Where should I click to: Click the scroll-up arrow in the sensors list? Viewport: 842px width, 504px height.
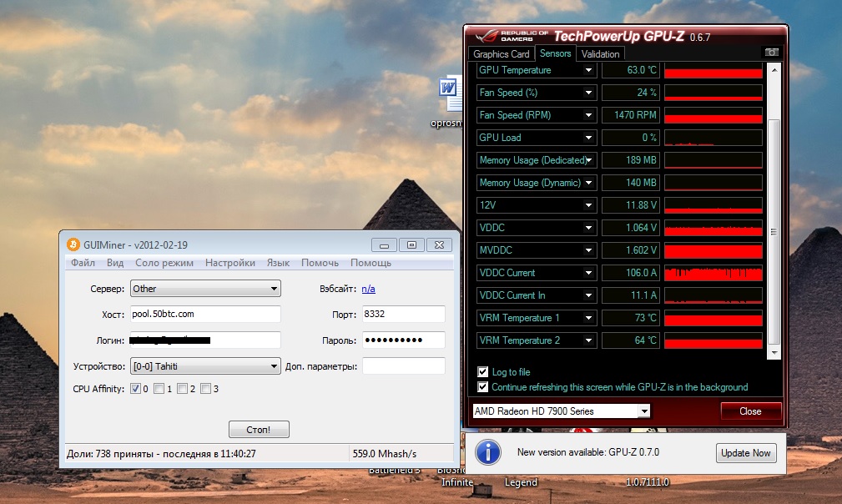(774, 70)
